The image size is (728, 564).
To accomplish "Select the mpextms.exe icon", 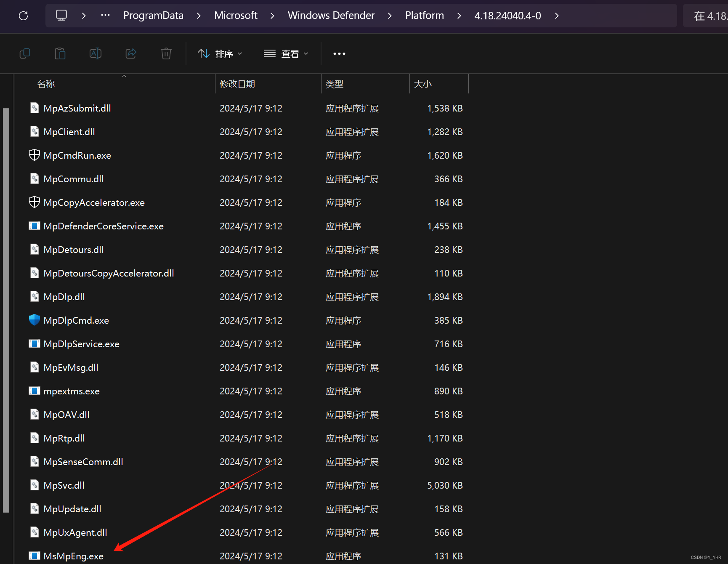I will point(35,391).
